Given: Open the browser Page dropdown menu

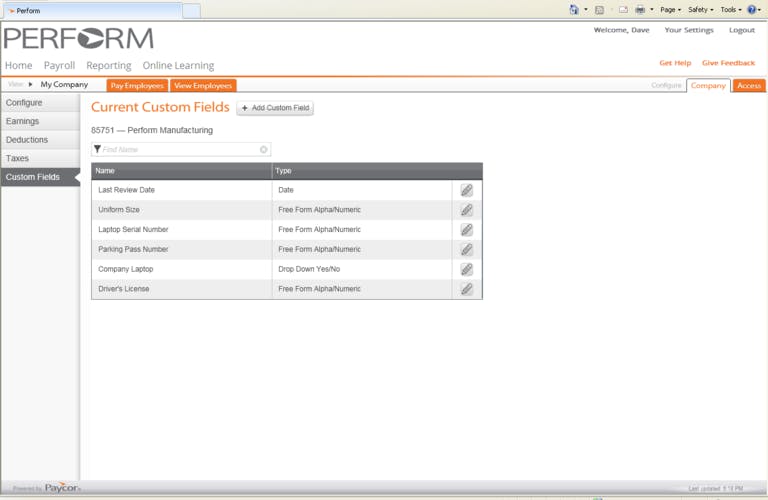Looking at the screenshot, I should [x=670, y=9].
